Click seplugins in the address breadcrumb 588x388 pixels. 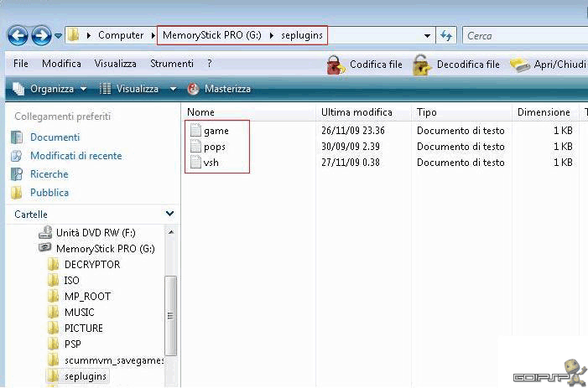[x=302, y=35]
